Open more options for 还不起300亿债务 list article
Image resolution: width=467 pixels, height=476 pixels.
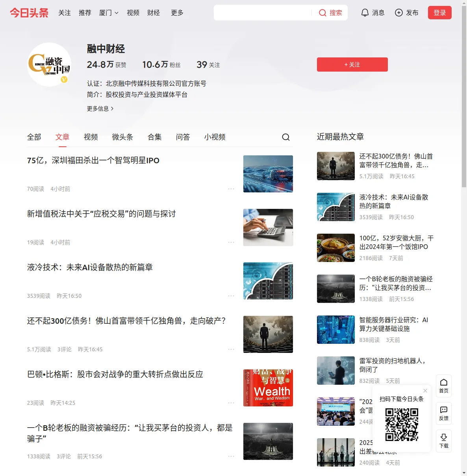click(x=231, y=349)
